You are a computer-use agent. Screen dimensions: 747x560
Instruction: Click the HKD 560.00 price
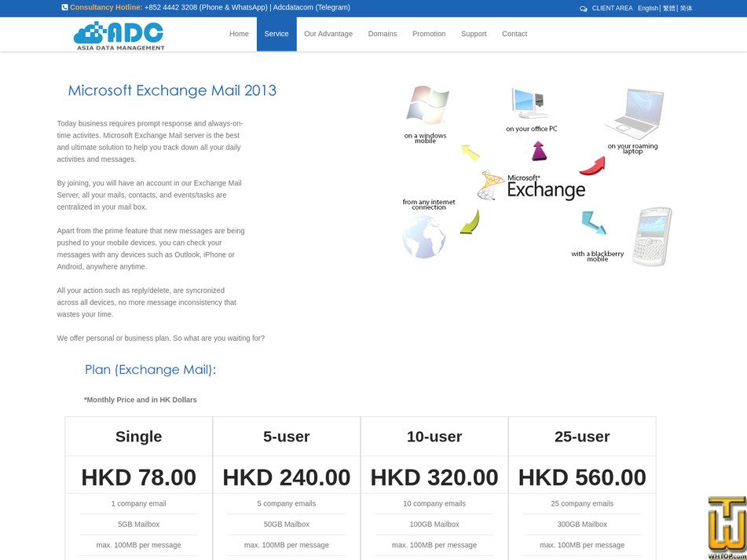582,478
